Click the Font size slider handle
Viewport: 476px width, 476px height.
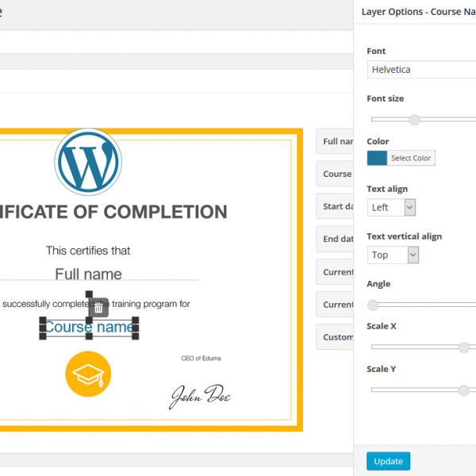pyautogui.click(x=414, y=120)
